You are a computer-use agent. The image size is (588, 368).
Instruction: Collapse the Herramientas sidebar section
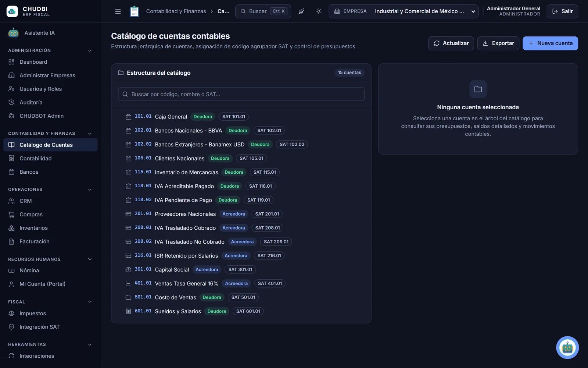pyautogui.click(x=90, y=344)
